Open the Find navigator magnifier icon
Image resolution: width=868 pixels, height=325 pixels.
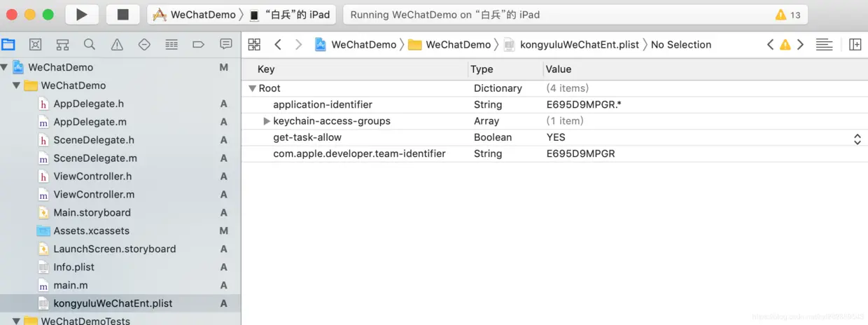tap(90, 45)
